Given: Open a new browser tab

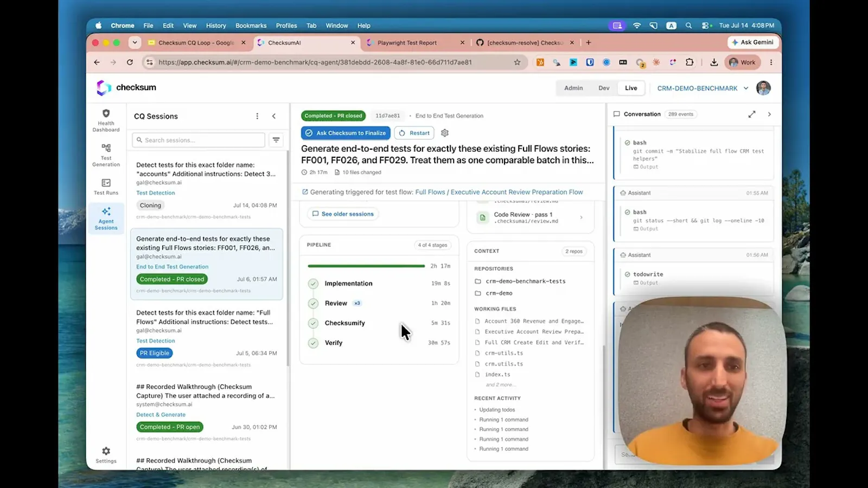Looking at the screenshot, I should click(589, 42).
